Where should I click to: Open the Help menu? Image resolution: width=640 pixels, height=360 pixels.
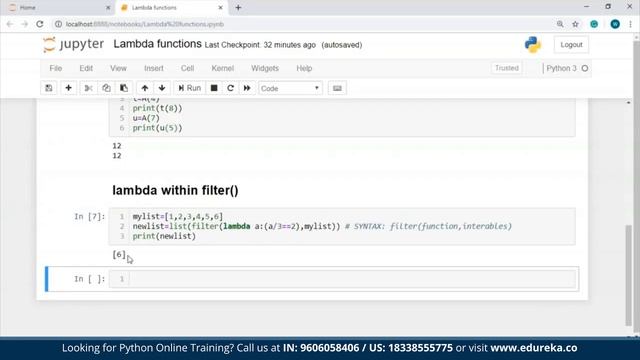pyautogui.click(x=304, y=68)
